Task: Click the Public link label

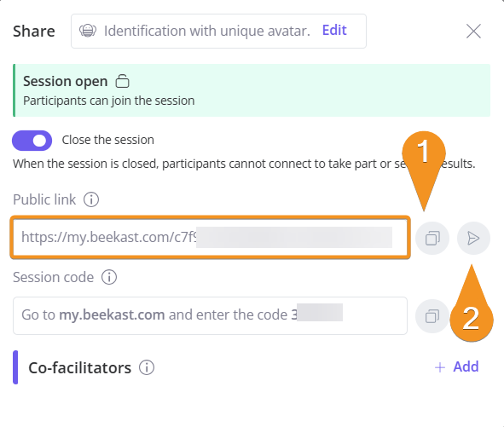Action: pyautogui.click(x=44, y=199)
